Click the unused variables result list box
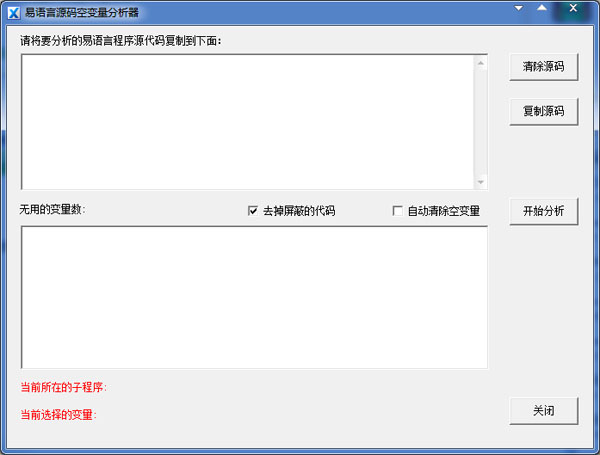Screen dimensions: 600x455 coord(254,297)
